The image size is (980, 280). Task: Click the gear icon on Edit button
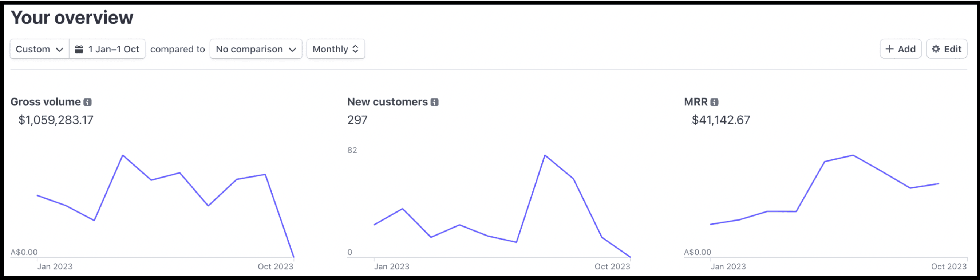click(936, 49)
